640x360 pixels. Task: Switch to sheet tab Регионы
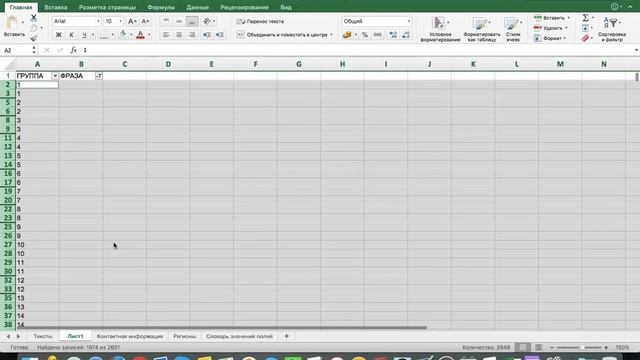click(x=184, y=336)
